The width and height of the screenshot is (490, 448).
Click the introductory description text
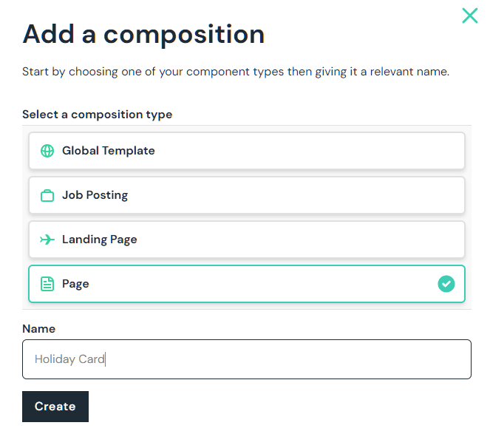[x=235, y=72]
